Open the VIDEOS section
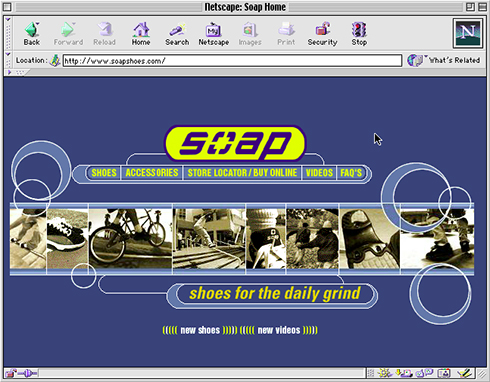Screen dimensions: 490x382 click(319, 173)
